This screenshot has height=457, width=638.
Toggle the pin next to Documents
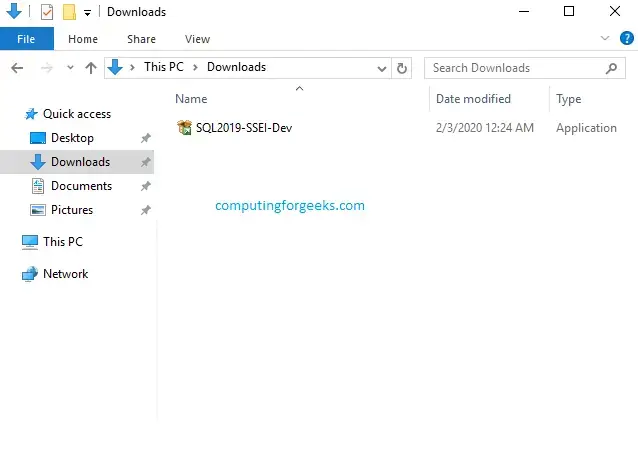coord(145,186)
